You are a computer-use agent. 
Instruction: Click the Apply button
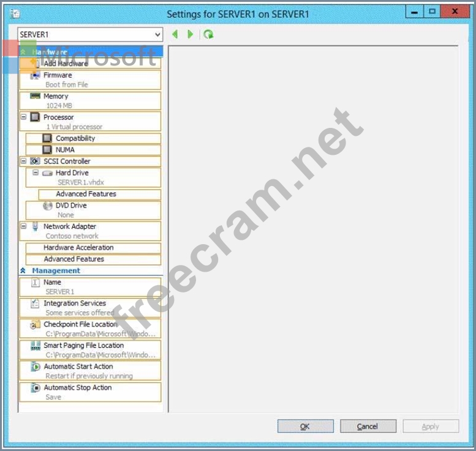[x=431, y=427]
